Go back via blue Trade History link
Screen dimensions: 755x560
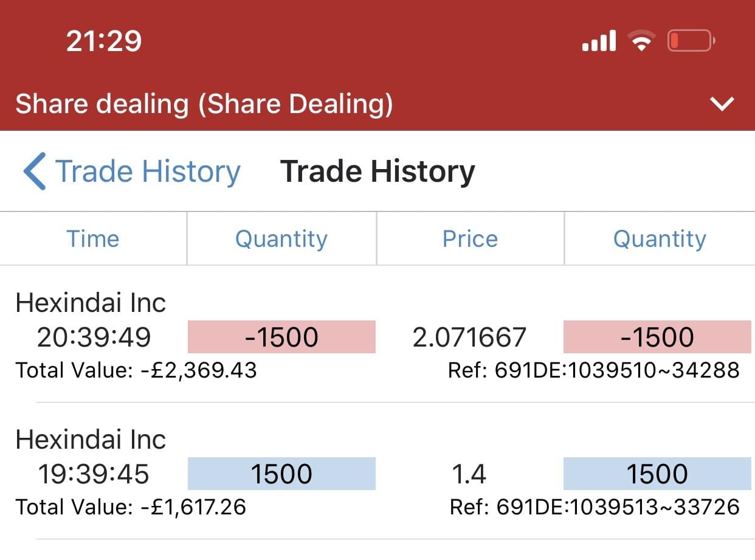point(148,171)
